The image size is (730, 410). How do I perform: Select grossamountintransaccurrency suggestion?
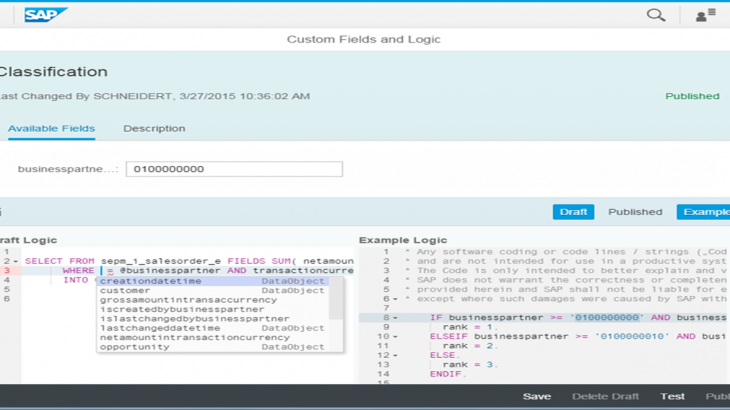(213, 300)
